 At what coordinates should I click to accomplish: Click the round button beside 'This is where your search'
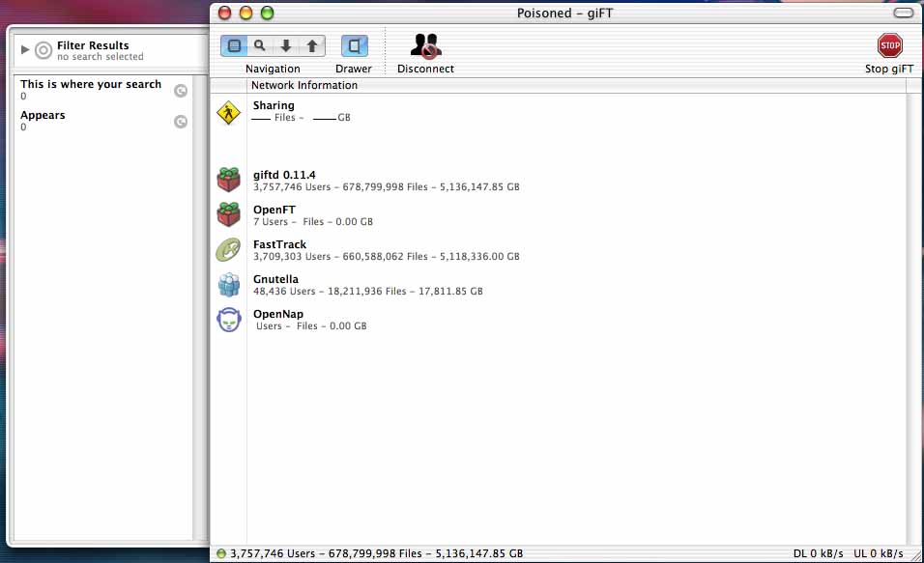click(x=181, y=90)
